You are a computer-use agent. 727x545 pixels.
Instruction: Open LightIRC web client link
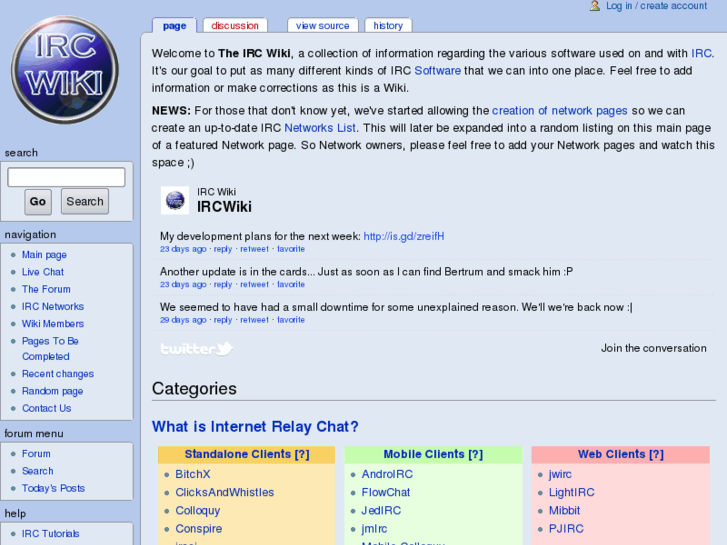coord(572,492)
